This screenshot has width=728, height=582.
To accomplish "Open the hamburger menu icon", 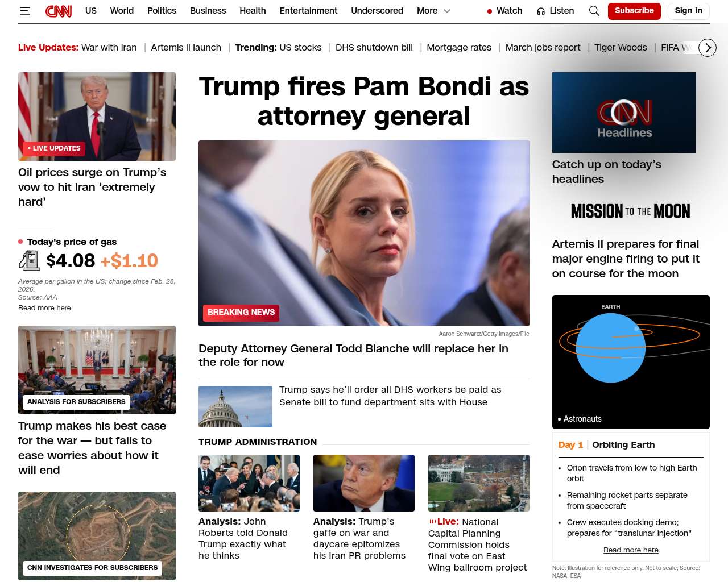I will pyautogui.click(x=25, y=11).
